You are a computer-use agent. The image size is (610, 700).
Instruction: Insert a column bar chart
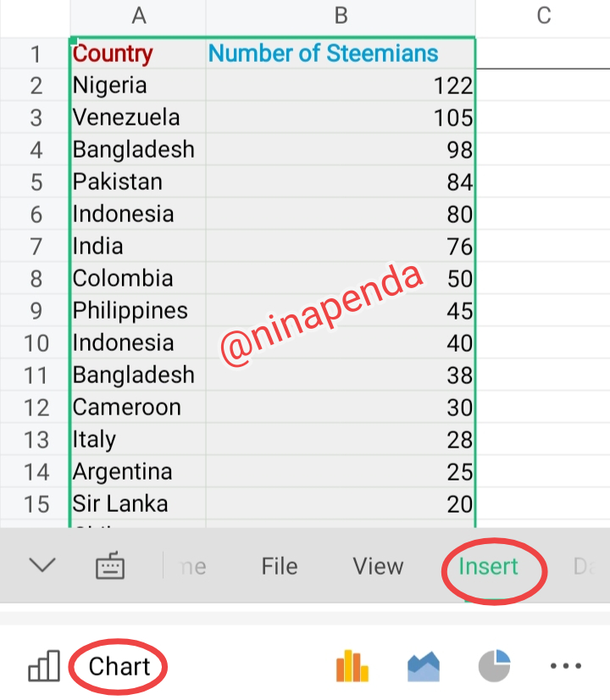point(352,666)
